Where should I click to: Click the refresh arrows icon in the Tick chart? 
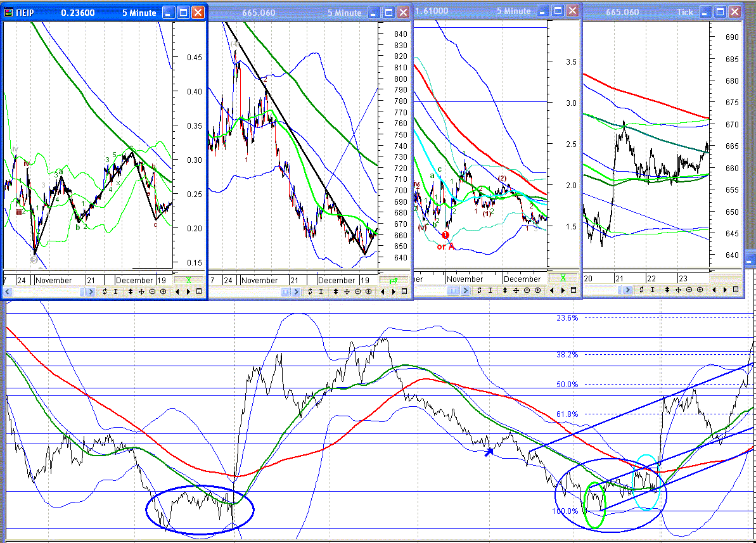pos(641,290)
